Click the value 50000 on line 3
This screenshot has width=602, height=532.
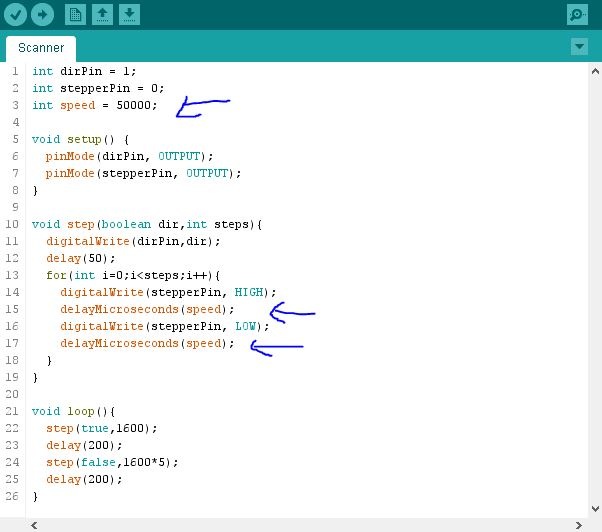[x=133, y=105]
